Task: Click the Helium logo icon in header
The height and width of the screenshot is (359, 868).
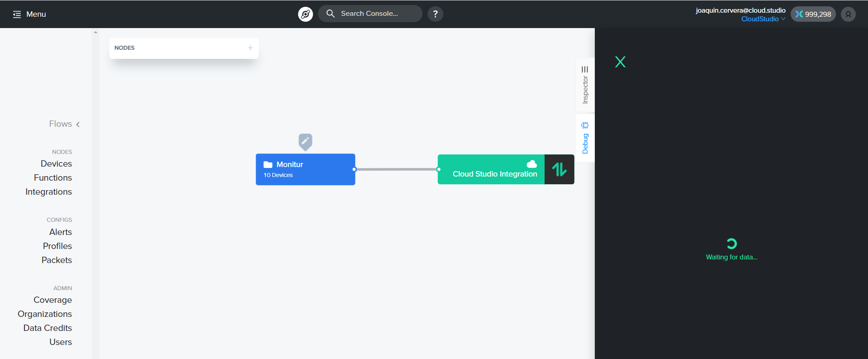Action: coord(305,14)
